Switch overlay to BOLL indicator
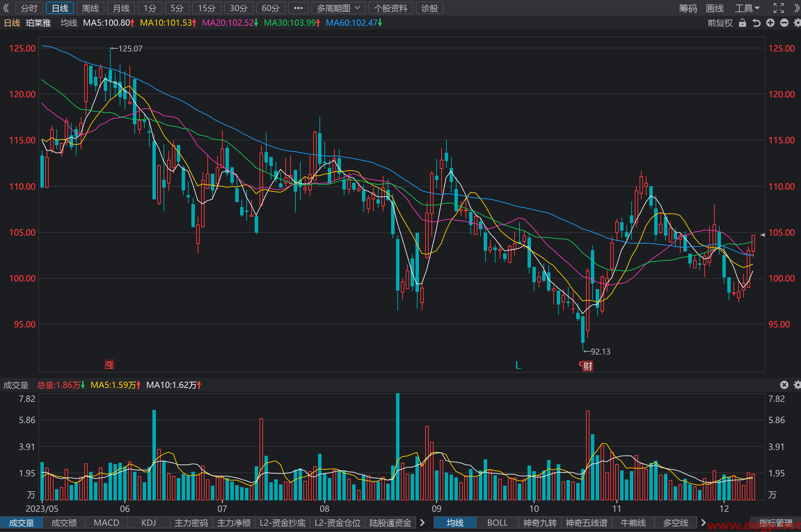801x532 pixels. [497, 523]
